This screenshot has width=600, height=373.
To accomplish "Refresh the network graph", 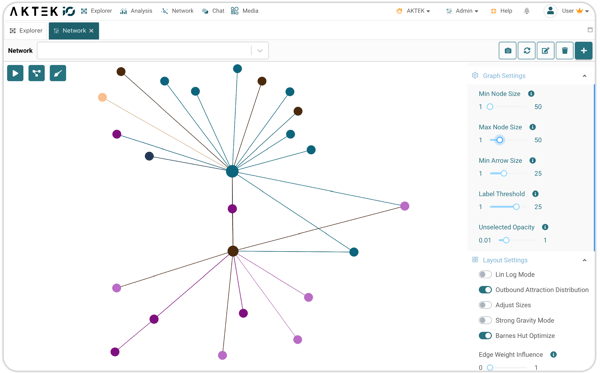I will 527,50.
